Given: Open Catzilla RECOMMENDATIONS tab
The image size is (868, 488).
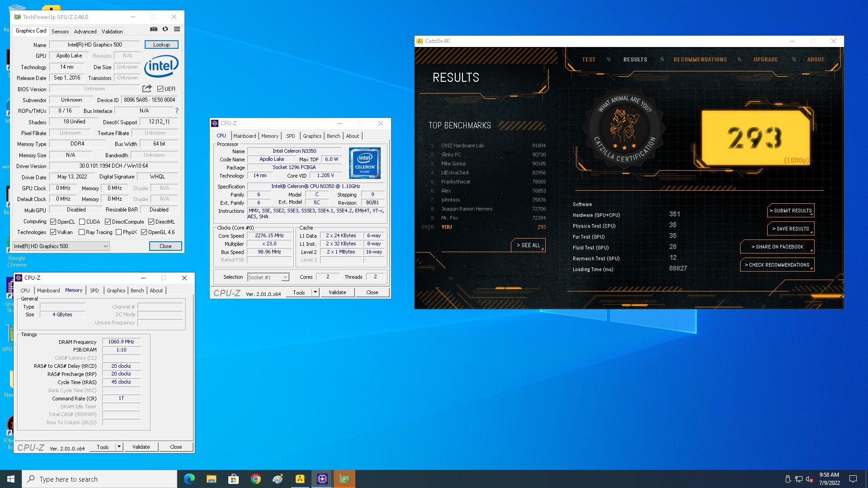Looking at the screenshot, I should 700,60.
